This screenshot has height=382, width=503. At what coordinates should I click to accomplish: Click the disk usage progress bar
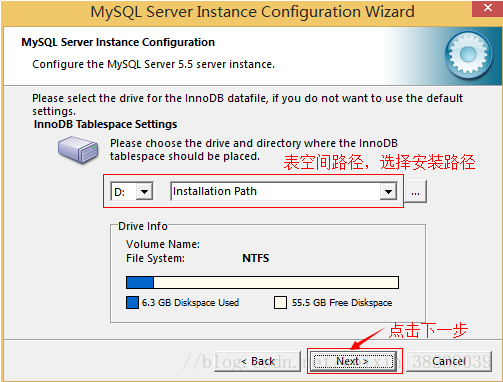(262, 282)
